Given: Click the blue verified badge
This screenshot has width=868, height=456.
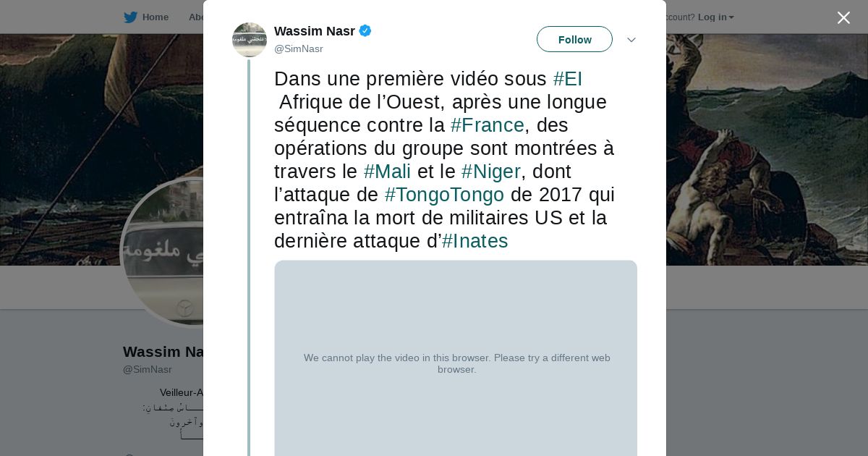Looking at the screenshot, I should pyautogui.click(x=365, y=31).
